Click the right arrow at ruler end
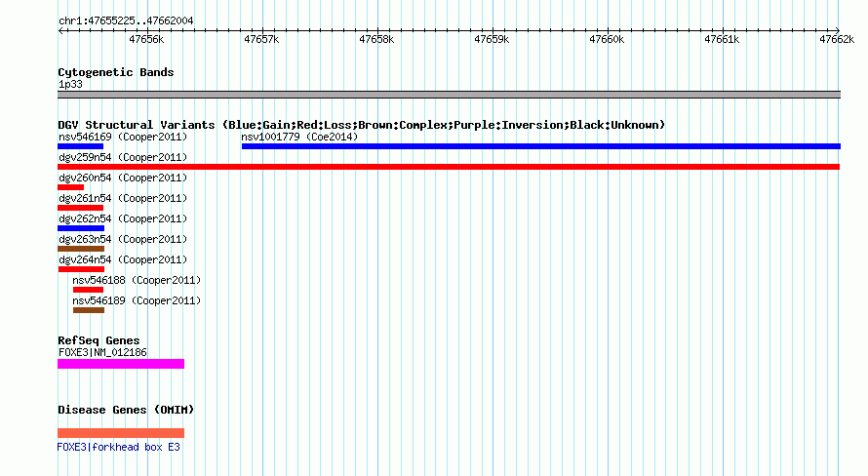The height and width of the screenshot is (476, 868). pos(837,30)
